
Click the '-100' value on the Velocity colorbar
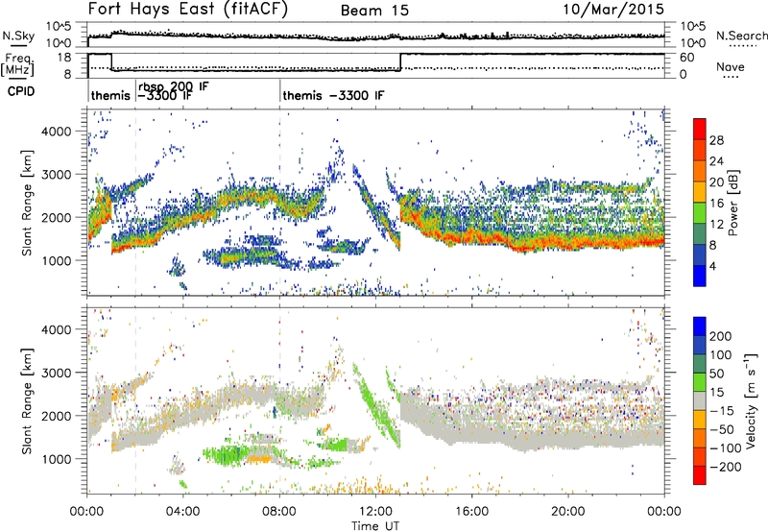725,448
